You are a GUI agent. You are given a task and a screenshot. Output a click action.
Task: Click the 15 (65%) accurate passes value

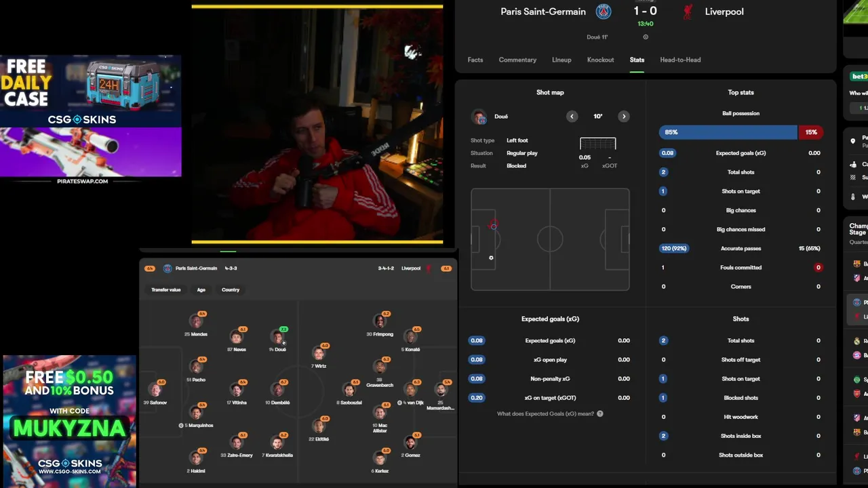coord(810,249)
